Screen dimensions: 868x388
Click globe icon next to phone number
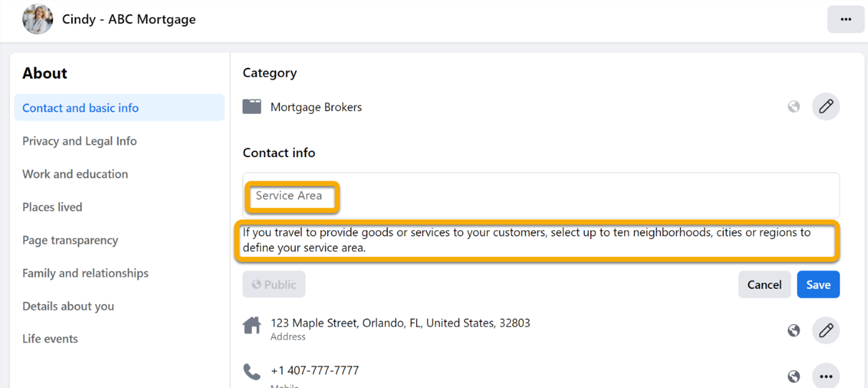click(x=793, y=376)
